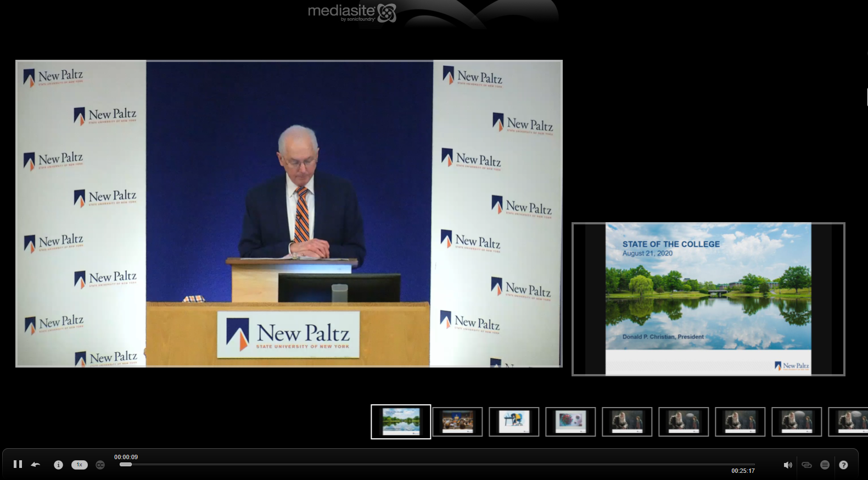Open the share link icon
868x480 pixels.
807,465
